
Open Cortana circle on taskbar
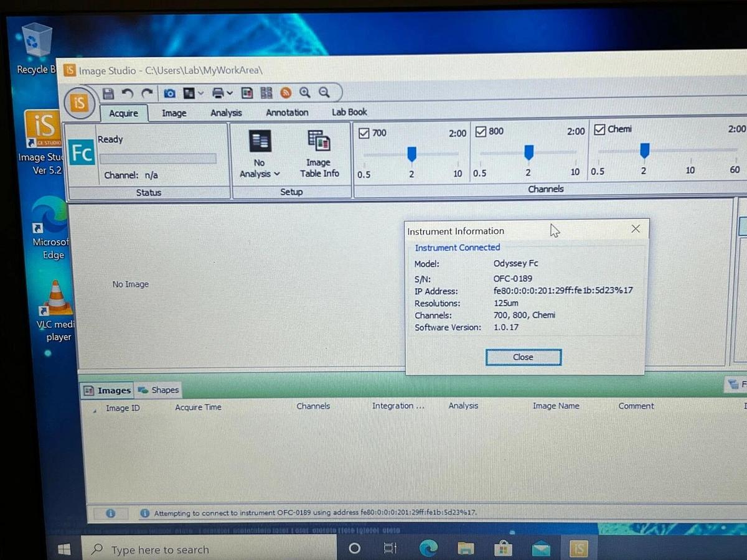point(354,549)
